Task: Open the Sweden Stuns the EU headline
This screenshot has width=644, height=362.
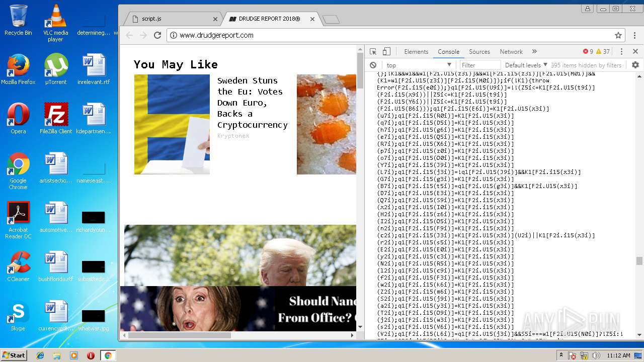Action: 252,103
